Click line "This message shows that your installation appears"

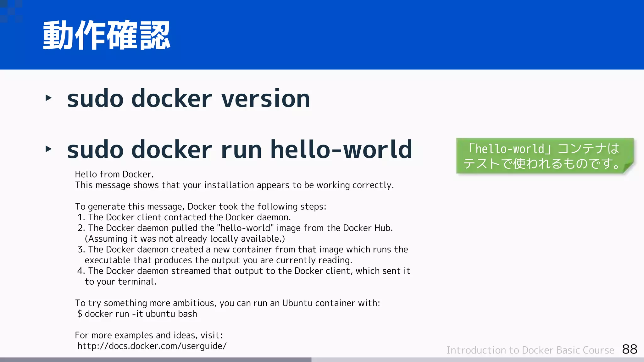[234, 185]
